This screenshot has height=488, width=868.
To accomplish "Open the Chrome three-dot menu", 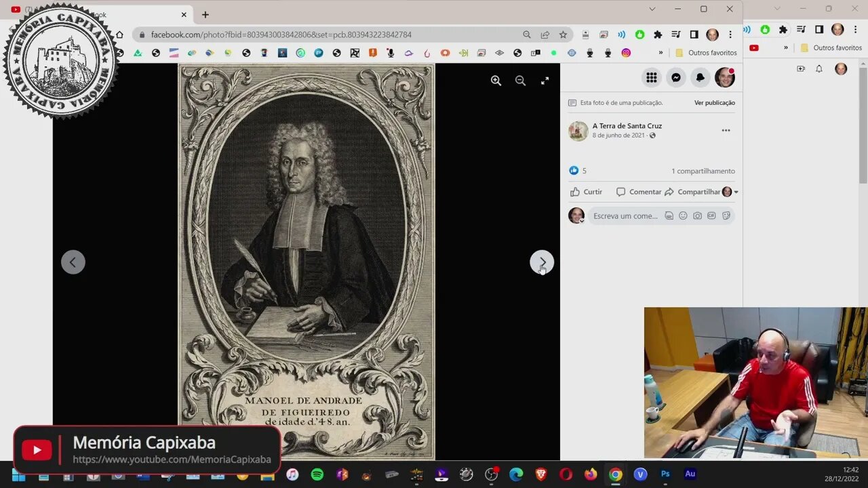I will [730, 35].
